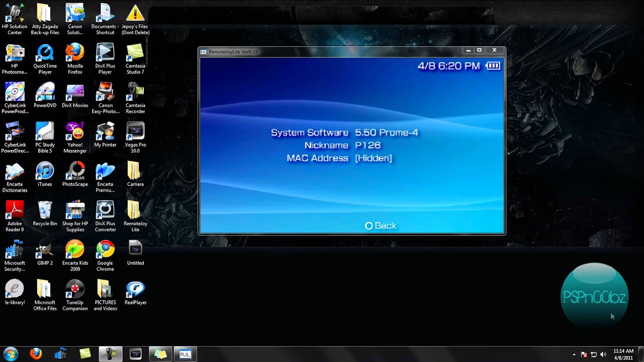The width and height of the screenshot is (644, 362).
Task: Launch iTunes from the desktop
Action: [x=45, y=174]
